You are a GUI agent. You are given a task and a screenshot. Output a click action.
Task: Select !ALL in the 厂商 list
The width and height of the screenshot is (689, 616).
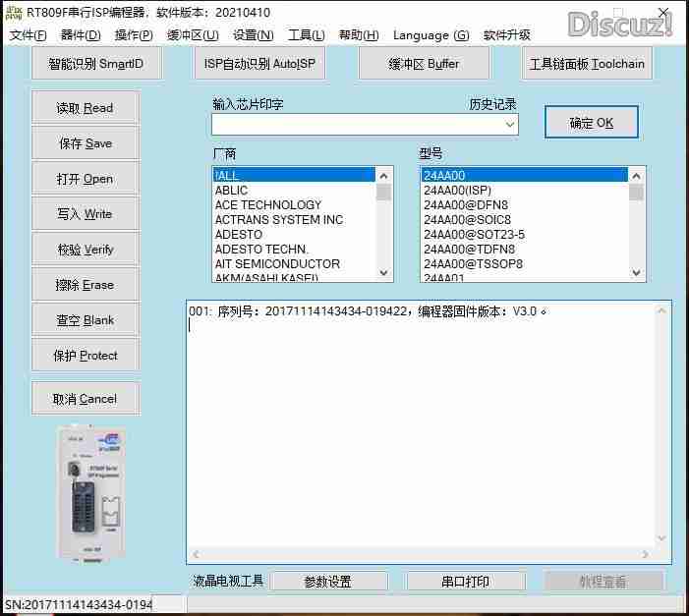[x=294, y=175]
